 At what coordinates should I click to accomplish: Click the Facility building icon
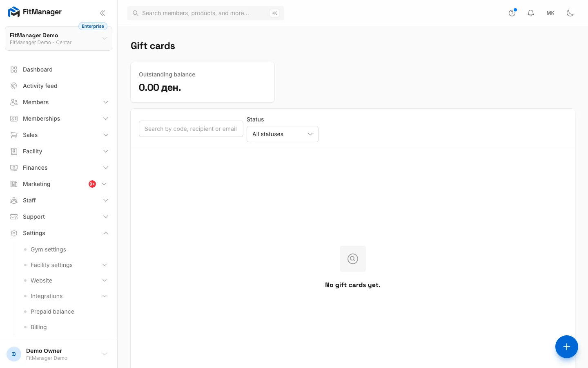click(14, 151)
